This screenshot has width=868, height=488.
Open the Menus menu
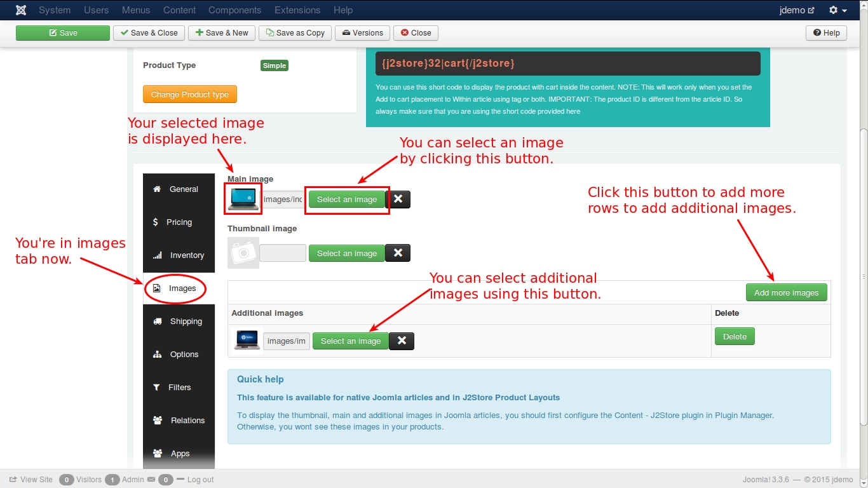coord(136,10)
